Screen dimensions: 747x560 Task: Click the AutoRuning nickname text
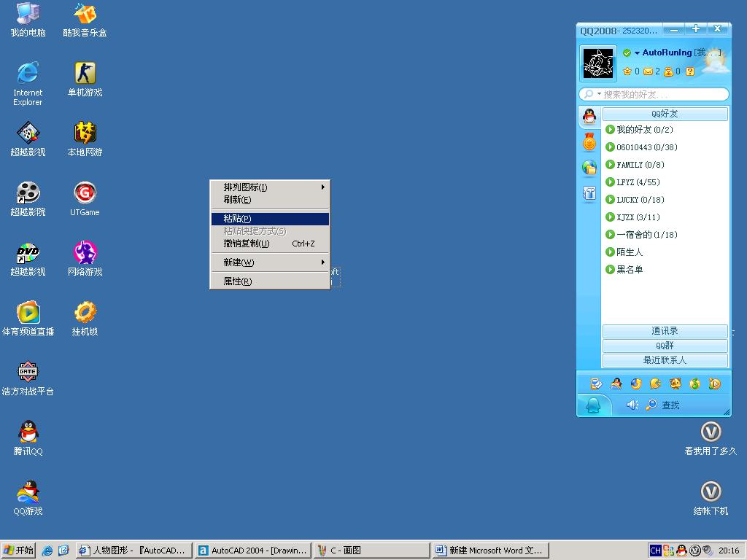click(667, 52)
